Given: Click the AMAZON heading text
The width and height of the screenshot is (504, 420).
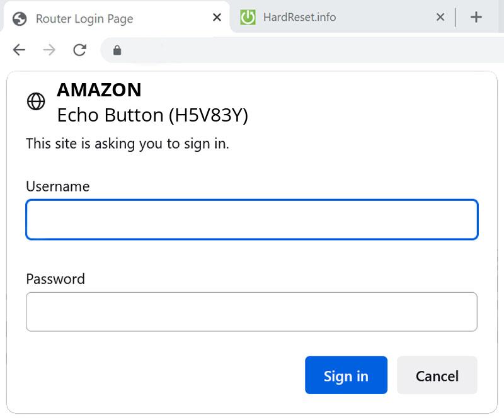Looking at the screenshot, I should [x=99, y=90].
